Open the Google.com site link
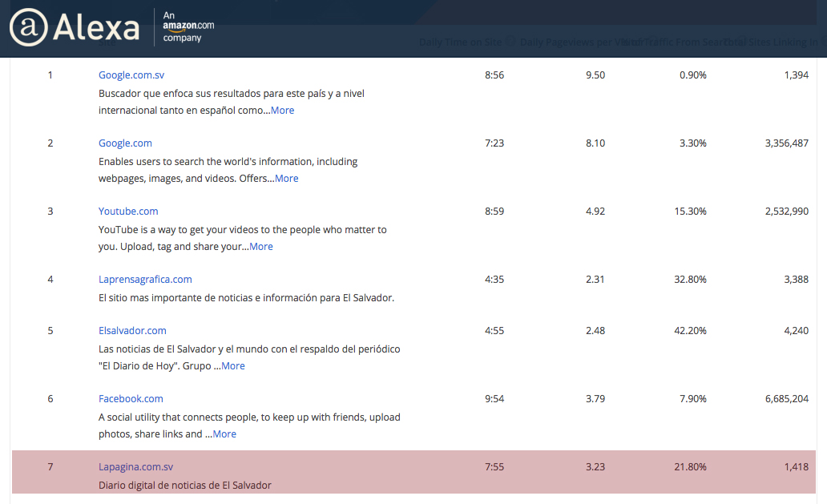827x504 pixels. tap(125, 143)
